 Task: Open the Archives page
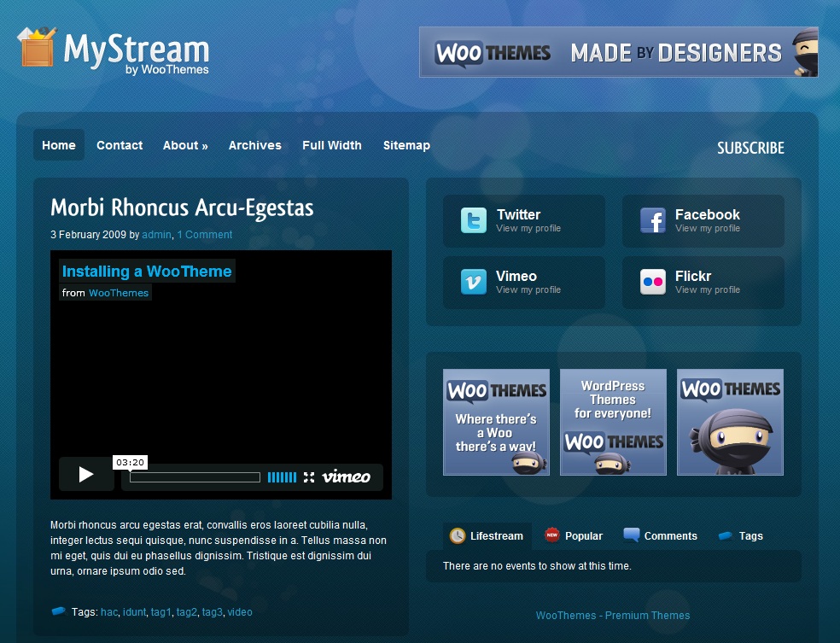click(x=255, y=145)
